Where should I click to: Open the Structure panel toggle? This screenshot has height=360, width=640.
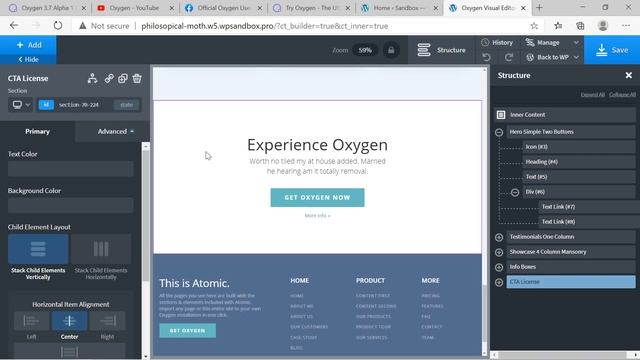442,50
